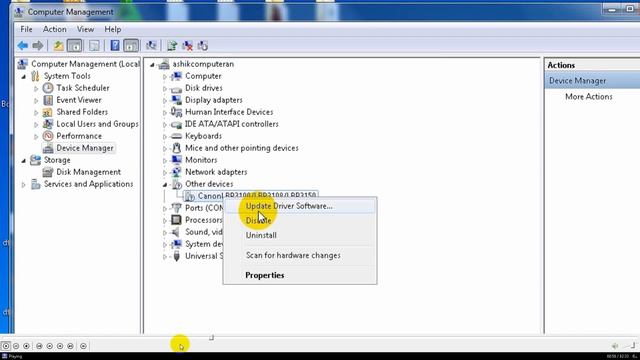Click the Mice and other pointing devices icon
This screenshot has height=360, width=640.
176,148
